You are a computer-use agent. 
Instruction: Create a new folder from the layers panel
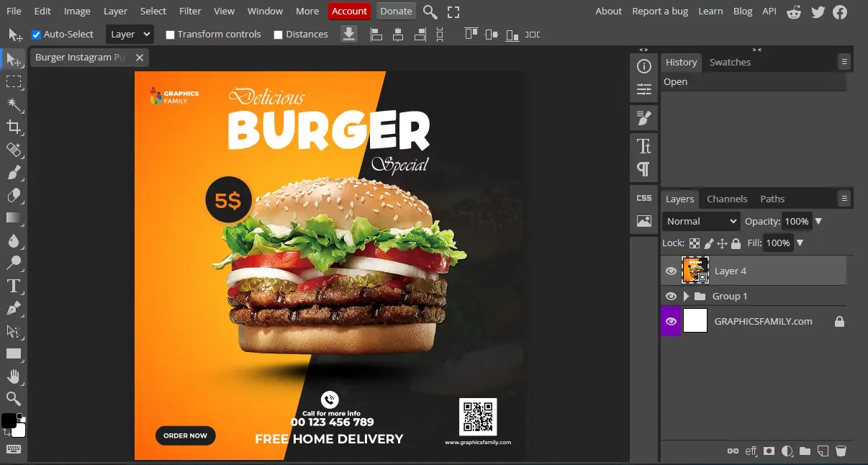pyautogui.click(x=805, y=451)
